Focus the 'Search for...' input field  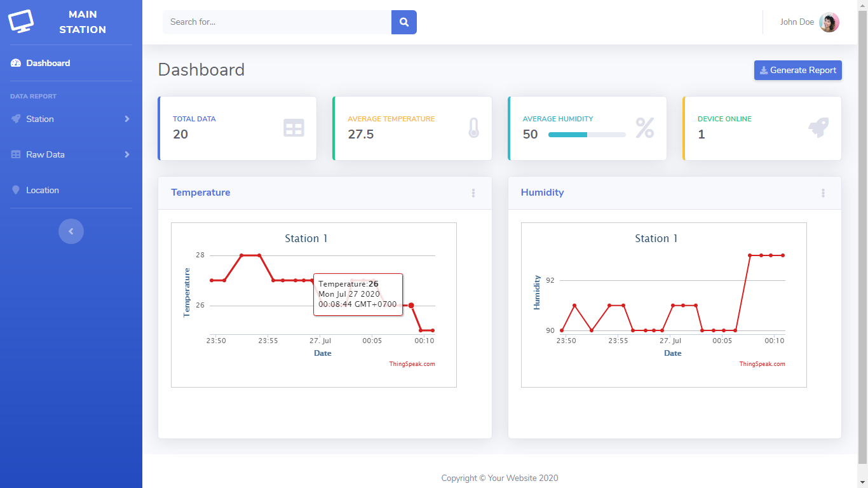coord(277,22)
